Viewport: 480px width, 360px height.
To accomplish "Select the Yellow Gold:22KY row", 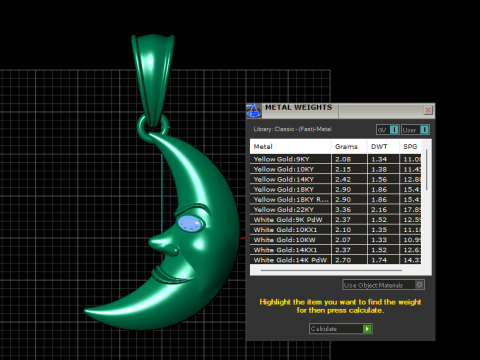I will tap(336, 209).
